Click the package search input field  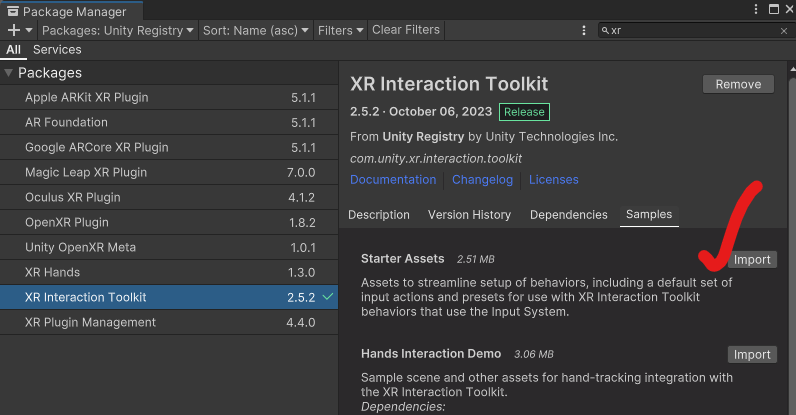click(x=690, y=31)
